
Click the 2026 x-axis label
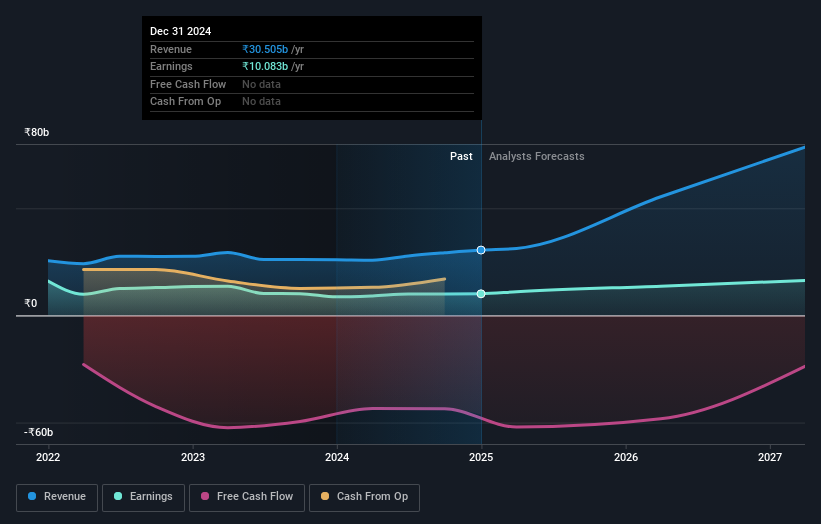pyautogui.click(x=626, y=457)
